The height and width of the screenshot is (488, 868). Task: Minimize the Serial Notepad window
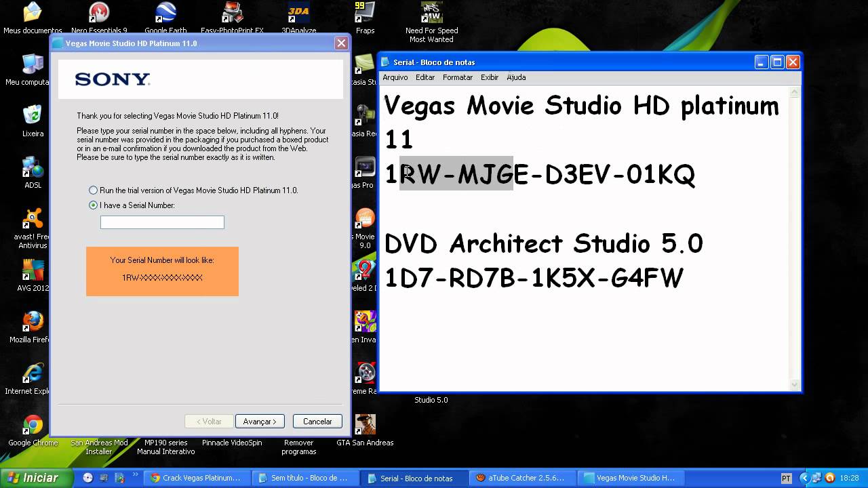coord(762,62)
